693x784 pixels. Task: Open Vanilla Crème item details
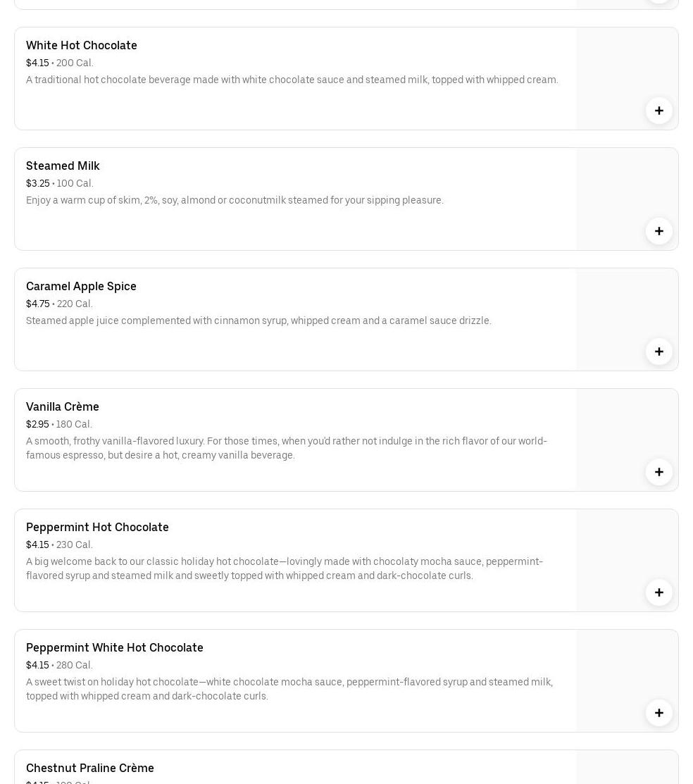(63, 406)
